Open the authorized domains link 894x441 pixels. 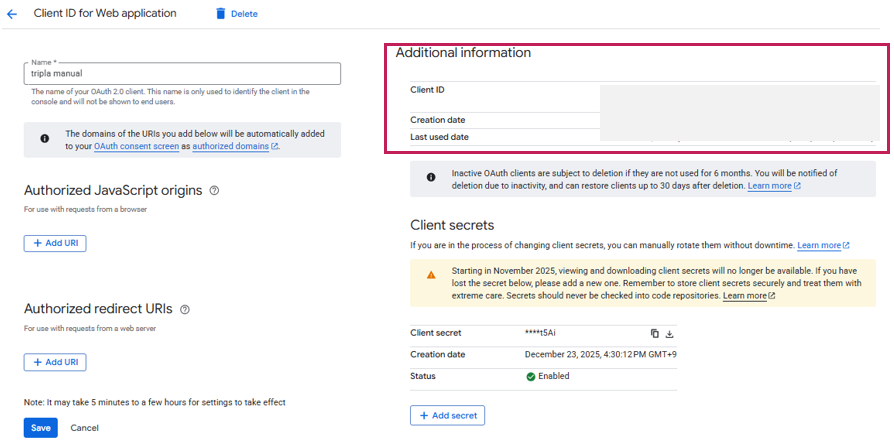click(x=230, y=146)
